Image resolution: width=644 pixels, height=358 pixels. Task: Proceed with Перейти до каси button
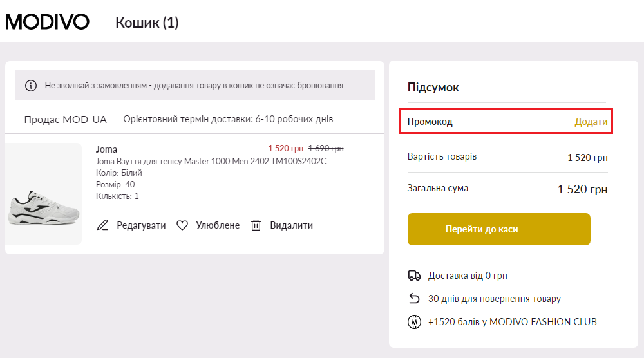coord(499,229)
